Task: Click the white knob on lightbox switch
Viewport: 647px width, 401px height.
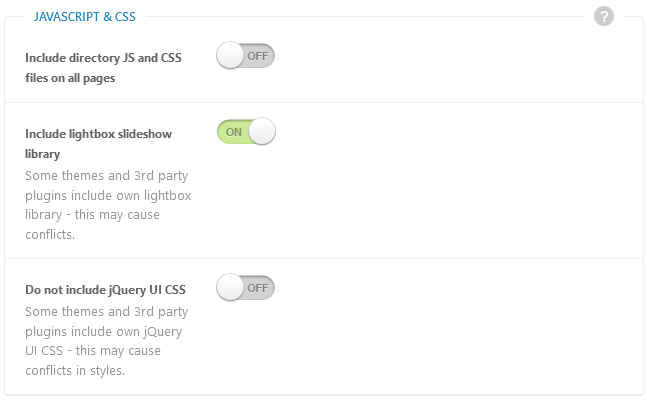Action: pos(262,132)
